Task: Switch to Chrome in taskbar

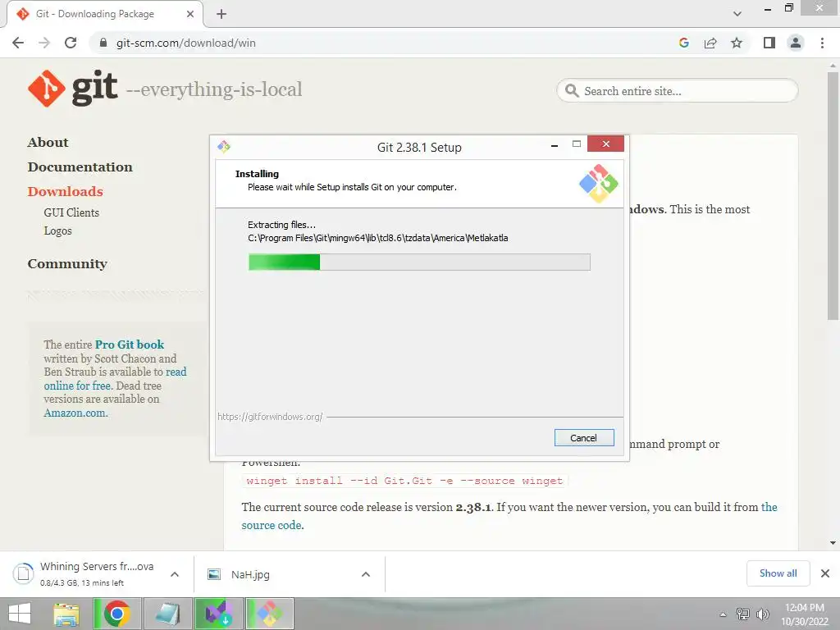Action: (117, 614)
